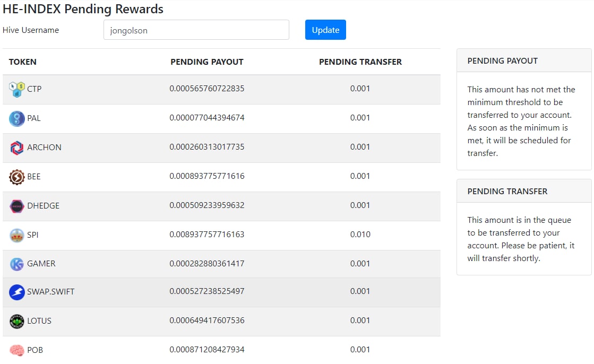Click the BEE token icon
The image size is (594, 364).
click(16, 177)
